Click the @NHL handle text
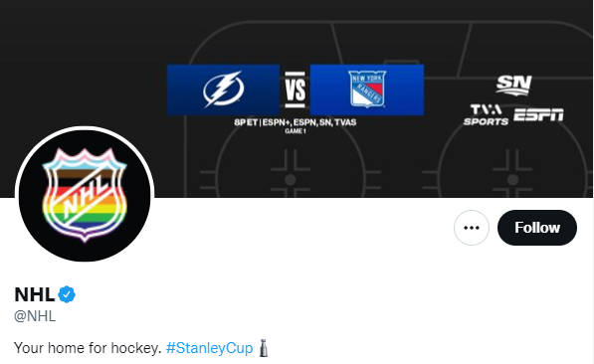Viewport: 594px width, 364px height. (35, 316)
